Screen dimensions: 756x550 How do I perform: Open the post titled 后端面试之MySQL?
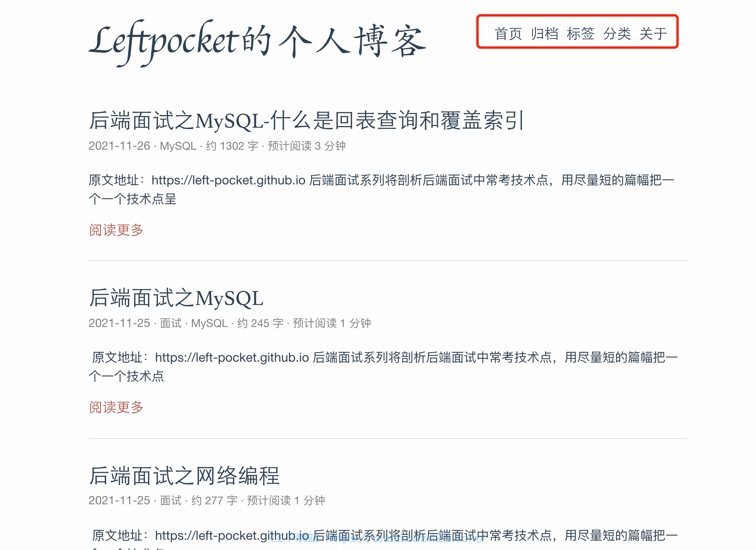coord(176,298)
